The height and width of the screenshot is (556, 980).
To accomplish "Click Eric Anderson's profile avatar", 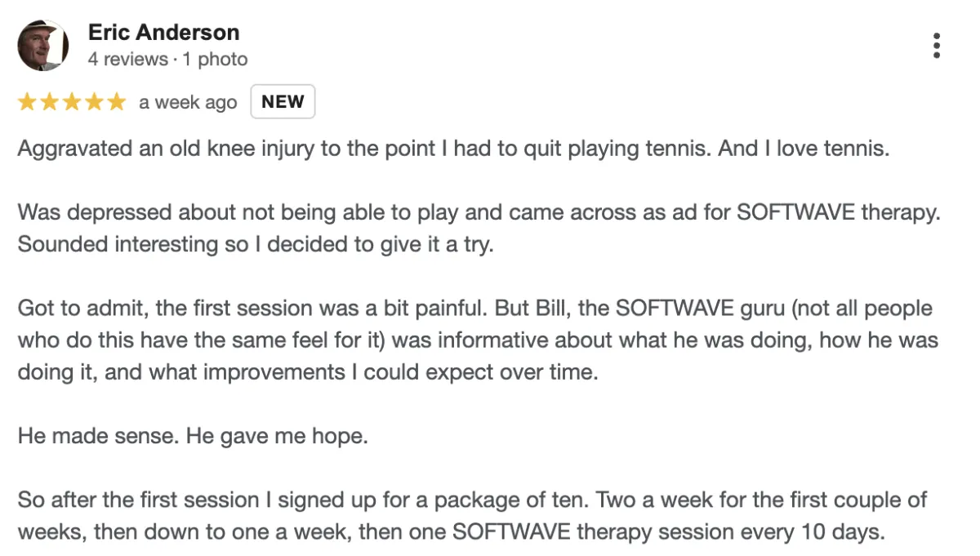I will tap(42, 46).
